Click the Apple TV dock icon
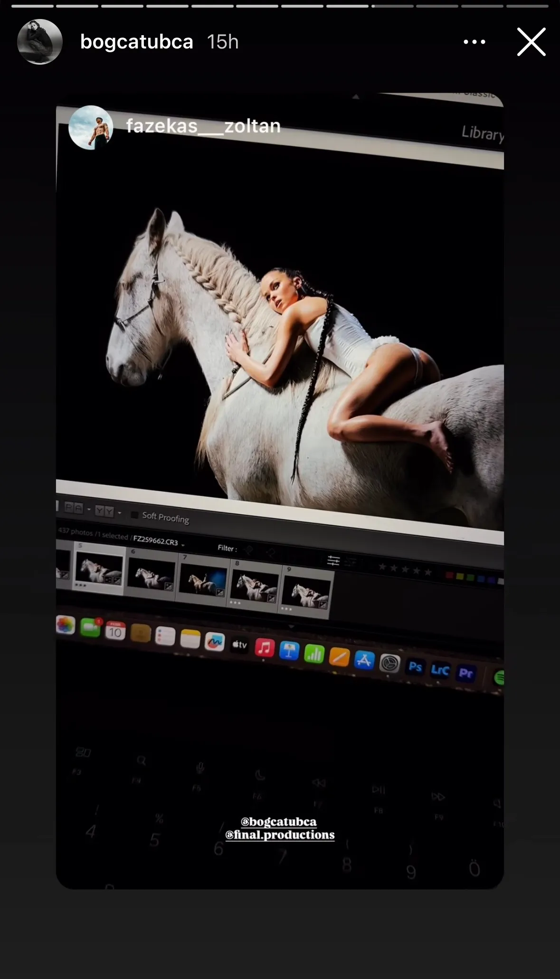 pyautogui.click(x=239, y=645)
